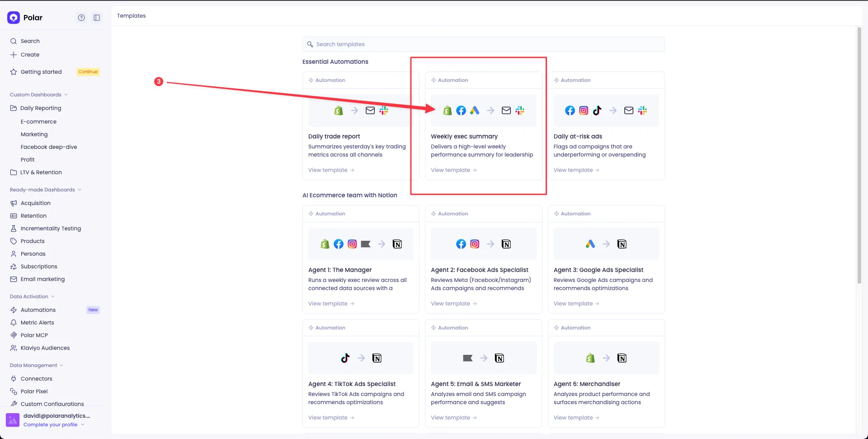
Task: Click the Polar MCP icon
Action: (x=14, y=335)
